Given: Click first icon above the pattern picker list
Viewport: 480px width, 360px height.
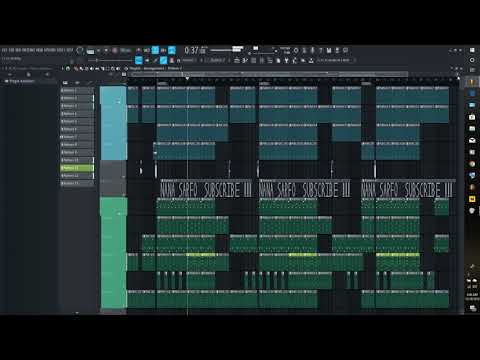Looking at the screenshot, I should click(x=65, y=82).
